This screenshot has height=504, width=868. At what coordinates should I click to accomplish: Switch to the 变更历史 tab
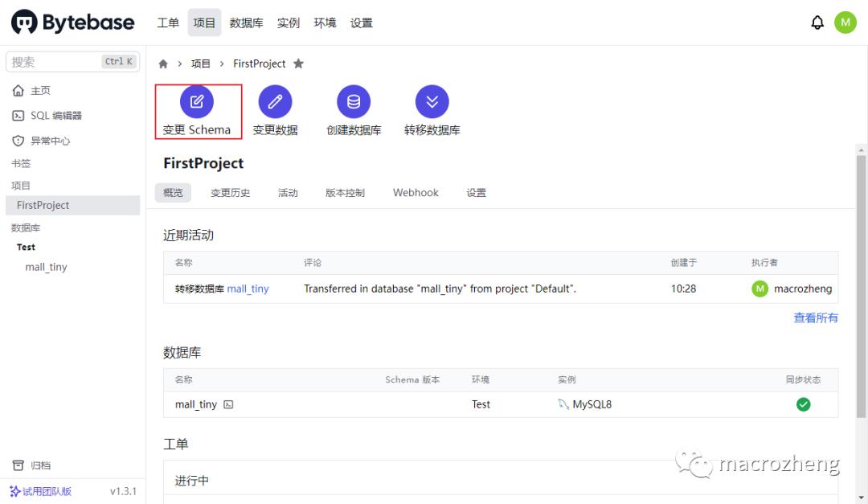[x=231, y=192]
